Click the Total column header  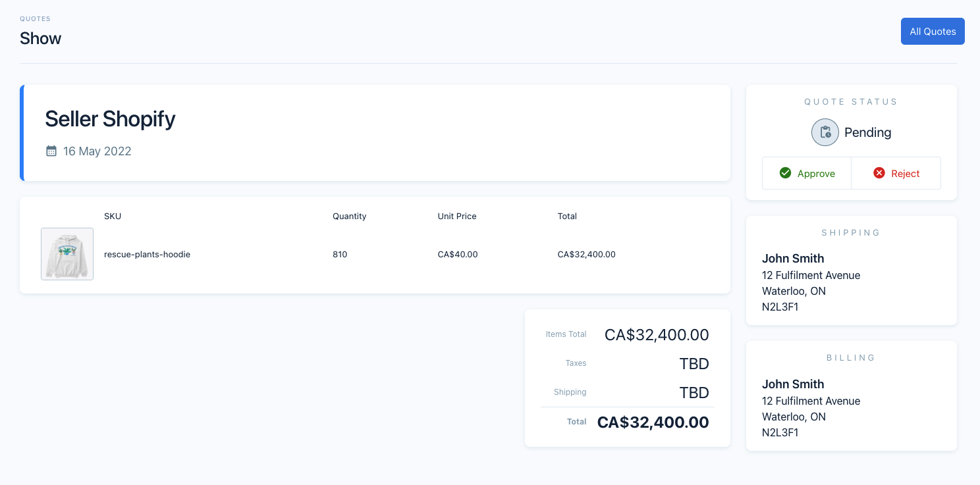coord(567,216)
